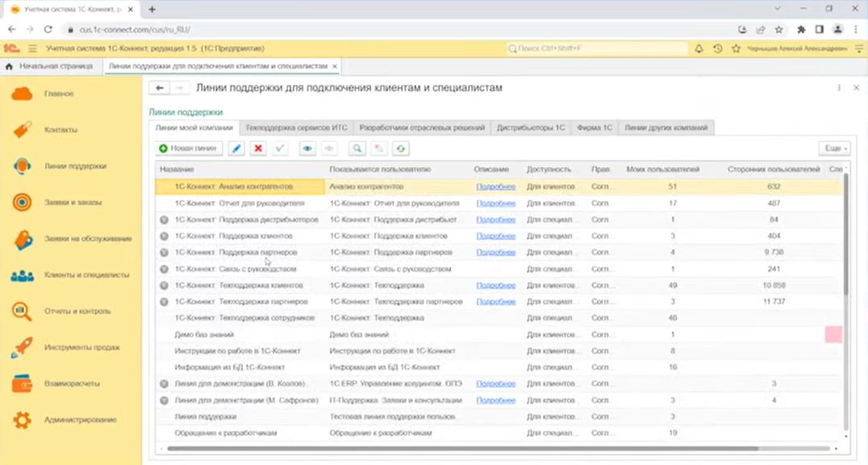
Task: Click the Новая линия button
Action: pos(189,149)
